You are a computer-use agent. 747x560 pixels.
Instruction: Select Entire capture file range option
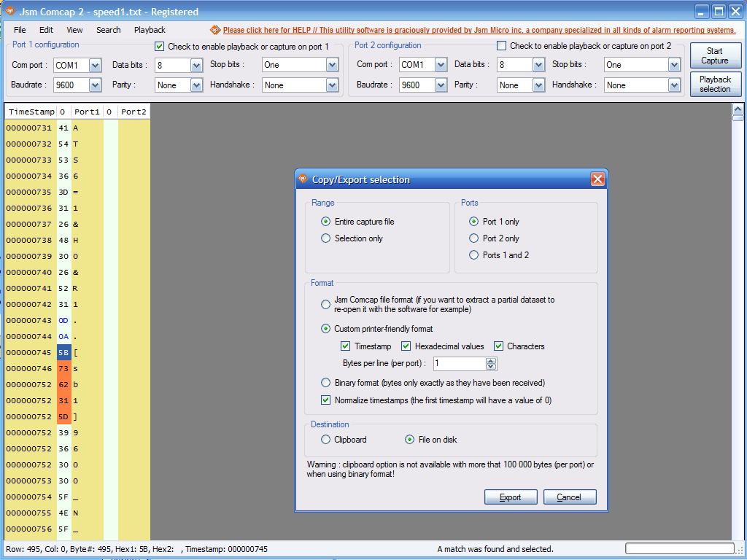pos(325,222)
